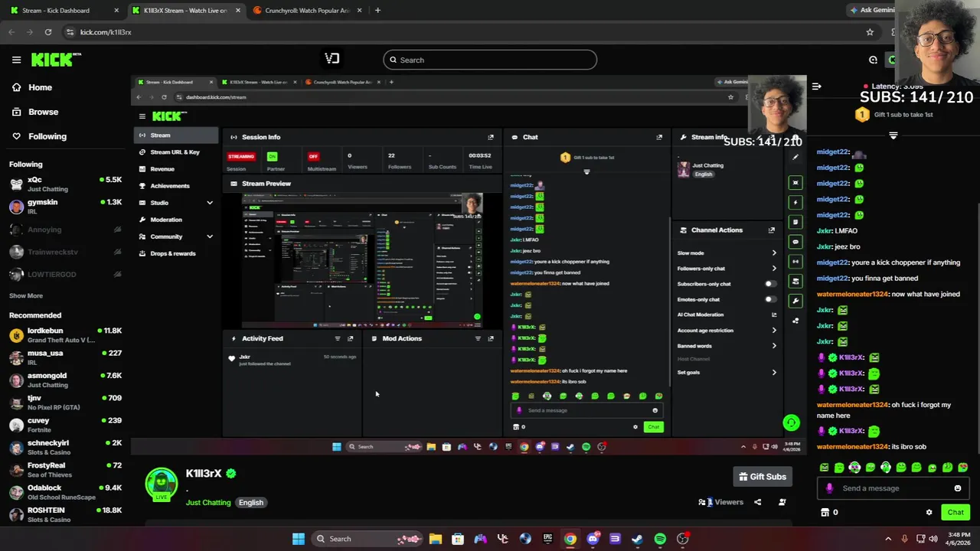Open Home in Kick sidebar
Viewport: 980px width, 551px height.
(x=41, y=87)
